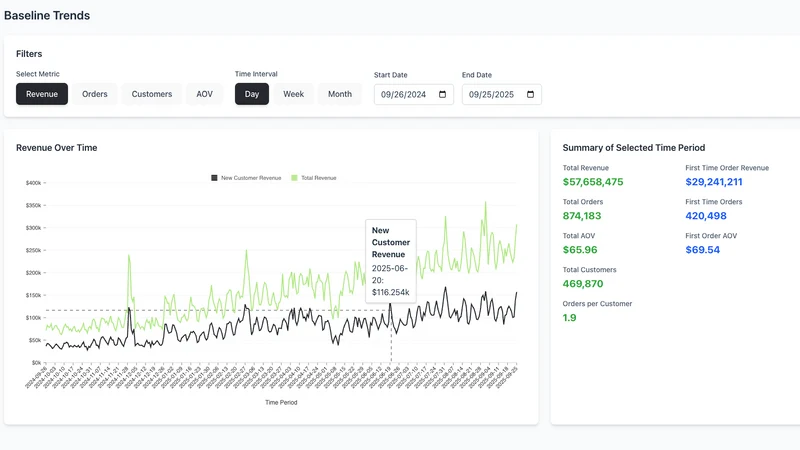Screen dimensions: 800x450
Task: Set time interval to Month
Action: pyautogui.click(x=340, y=94)
